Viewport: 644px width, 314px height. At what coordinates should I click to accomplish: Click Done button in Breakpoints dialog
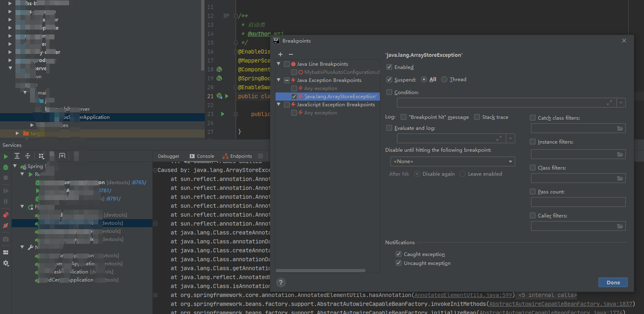point(613,282)
